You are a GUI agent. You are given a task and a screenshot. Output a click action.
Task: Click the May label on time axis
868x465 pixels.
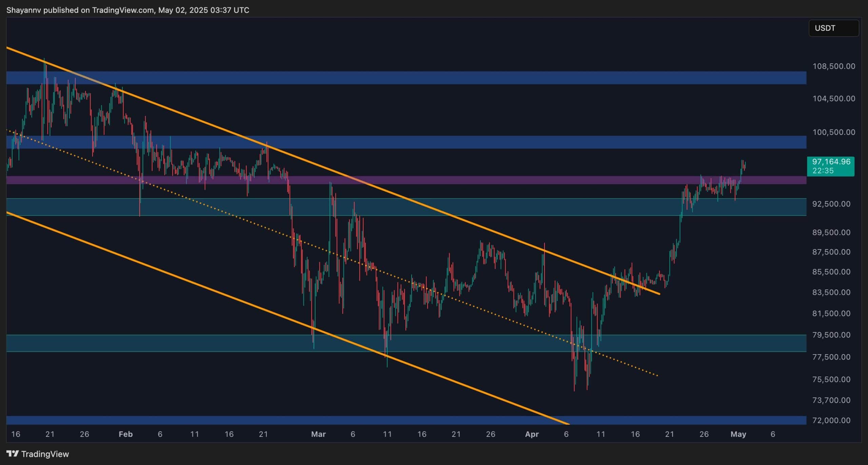738,434
